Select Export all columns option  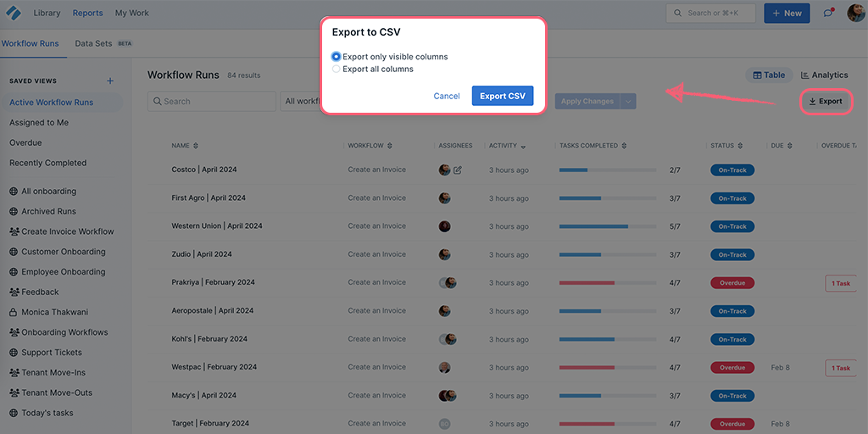click(337, 70)
